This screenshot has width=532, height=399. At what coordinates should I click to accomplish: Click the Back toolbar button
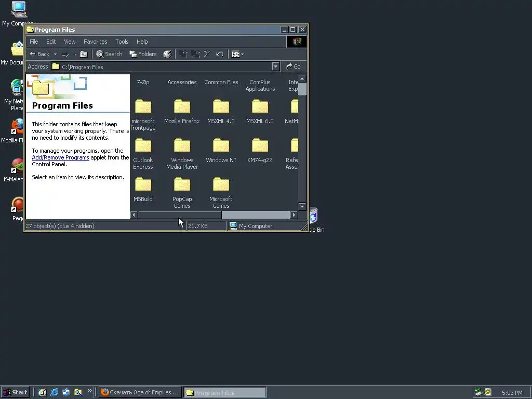tap(39, 54)
